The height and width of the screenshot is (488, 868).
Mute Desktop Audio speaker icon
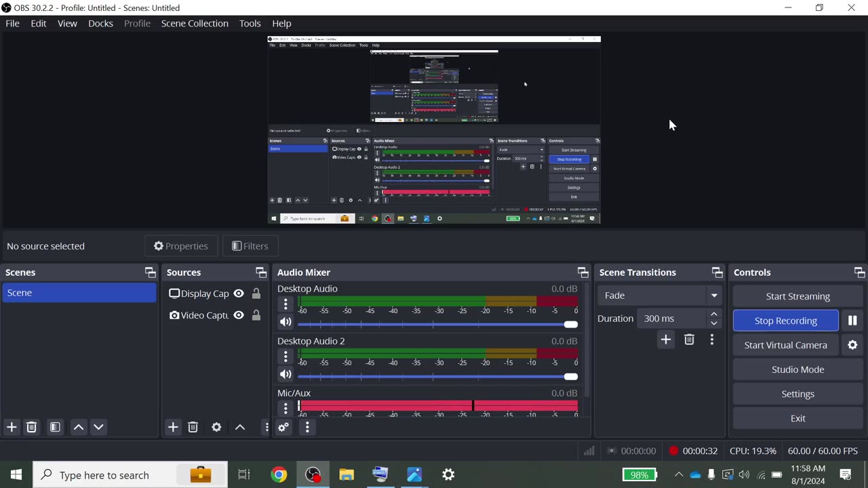285,323
